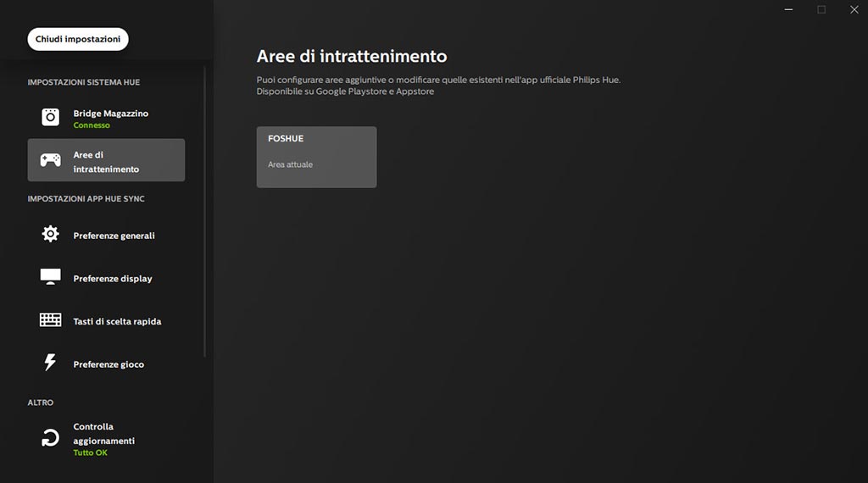Click the Chiudi impostazioni button
Image resolution: width=868 pixels, height=483 pixels.
coord(78,39)
